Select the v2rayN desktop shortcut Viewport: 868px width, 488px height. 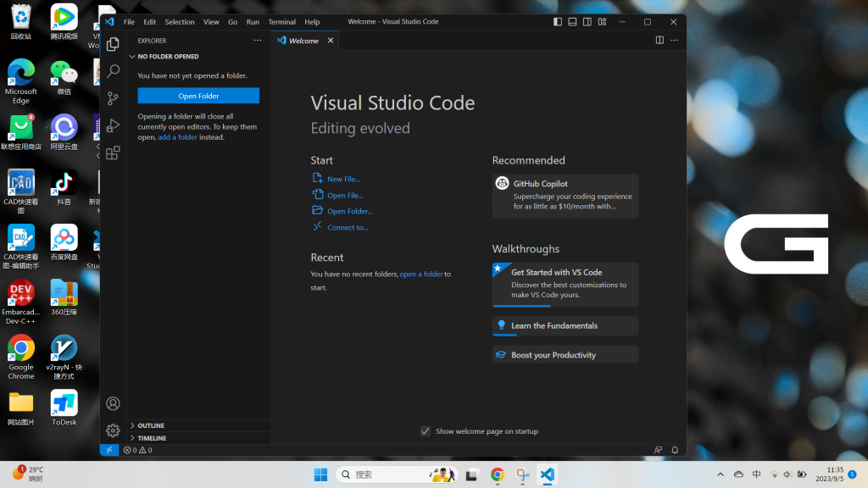coord(64,357)
